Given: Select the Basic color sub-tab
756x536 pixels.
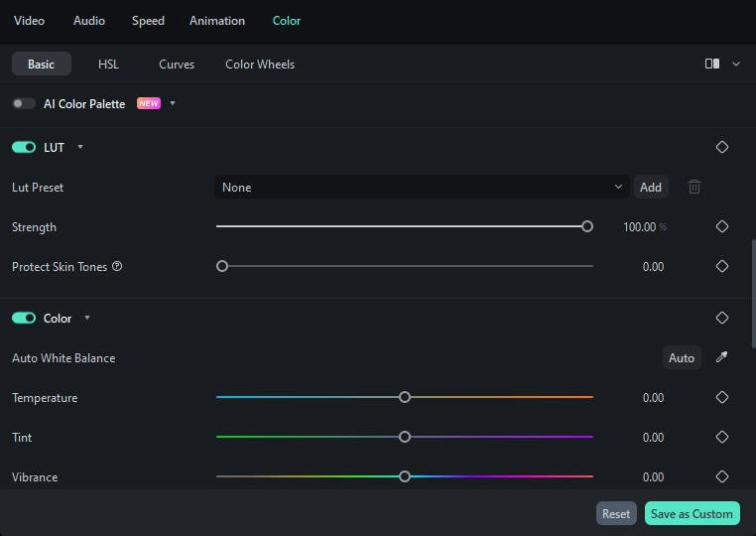Looking at the screenshot, I should 41,64.
